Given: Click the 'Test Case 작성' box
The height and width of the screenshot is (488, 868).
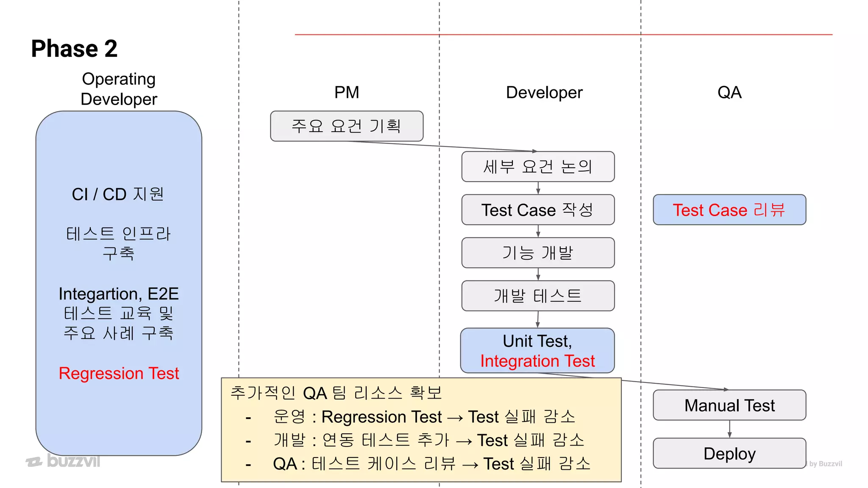Looking at the screenshot, I should (538, 210).
